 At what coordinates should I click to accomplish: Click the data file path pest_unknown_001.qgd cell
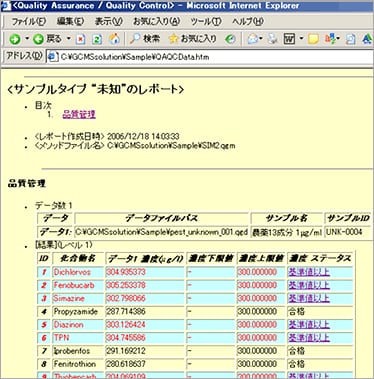(162, 232)
